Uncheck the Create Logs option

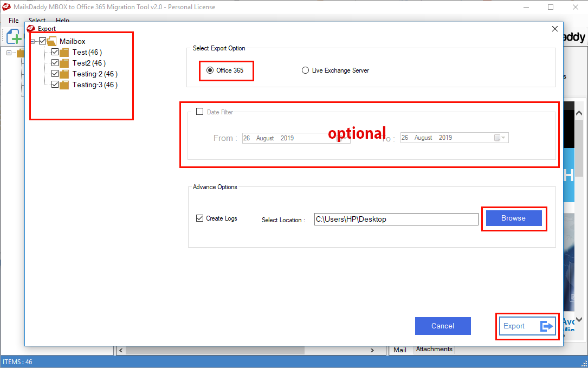[x=200, y=218]
